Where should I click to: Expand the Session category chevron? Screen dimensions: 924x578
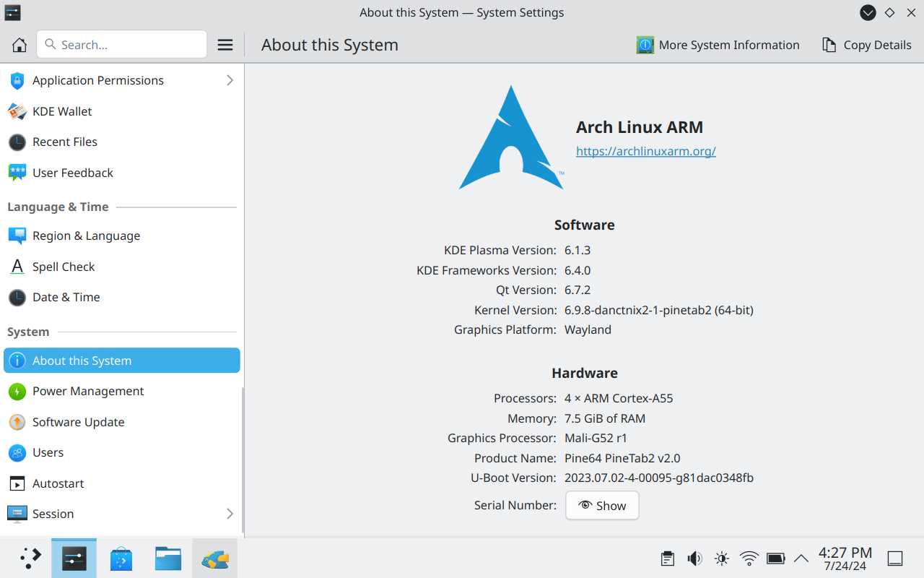(x=230, y=514)
